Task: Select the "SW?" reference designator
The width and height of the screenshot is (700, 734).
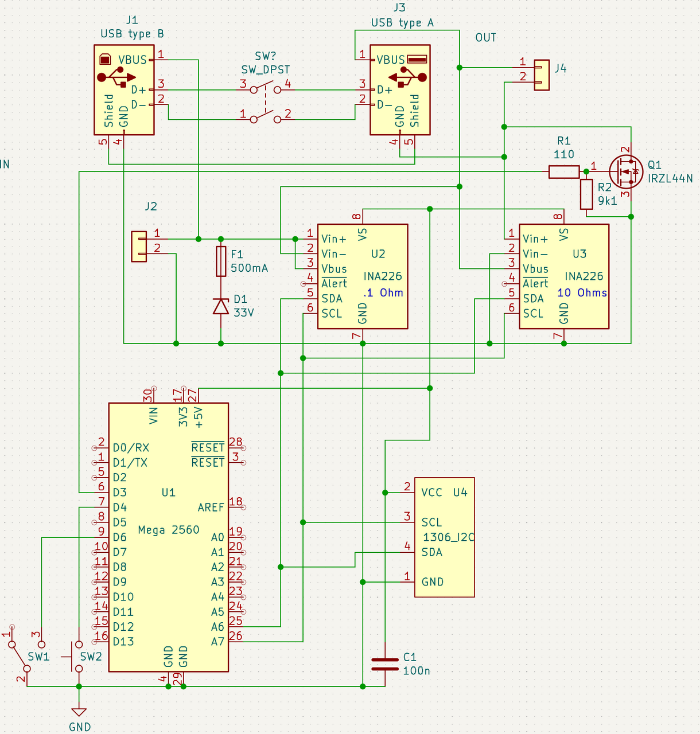Action: pyautogui.click(x=266, y=56)
